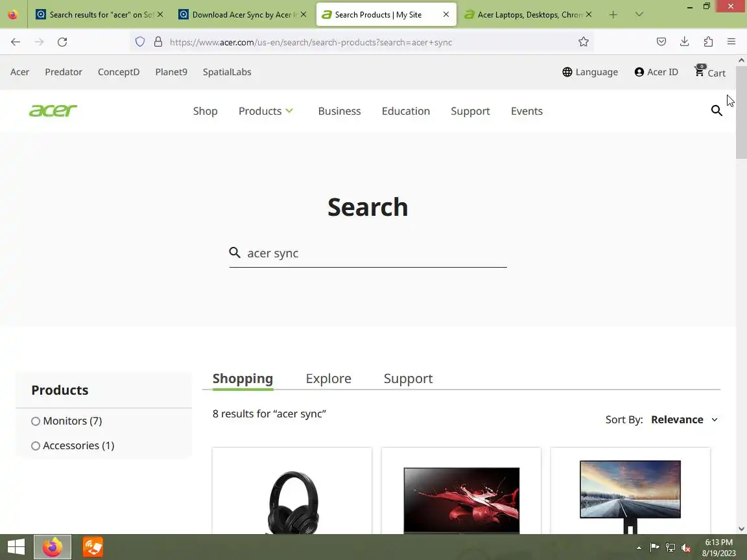Screen dimensions: 747x560
Task: Open the network icon in system tray
Action: 670,548
